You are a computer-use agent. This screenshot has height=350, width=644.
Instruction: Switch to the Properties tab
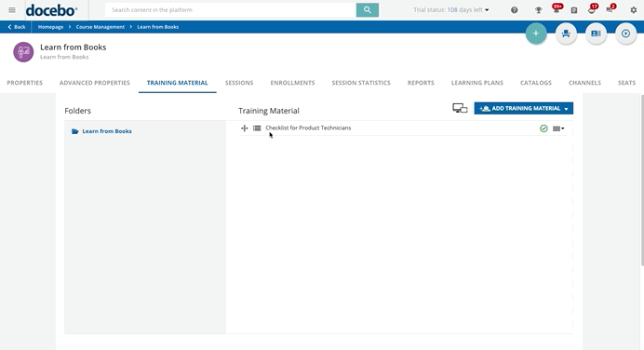click(x=24, y=83)
